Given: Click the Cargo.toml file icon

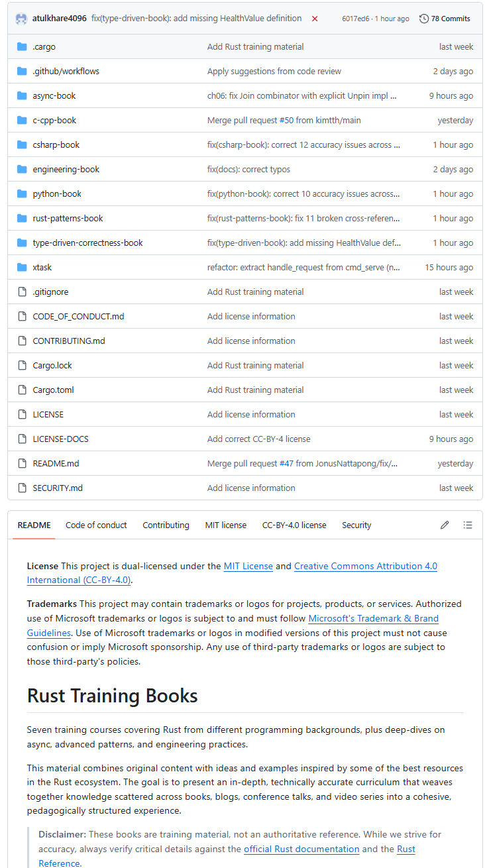Looking at the screenshot, I should (22, 390).
